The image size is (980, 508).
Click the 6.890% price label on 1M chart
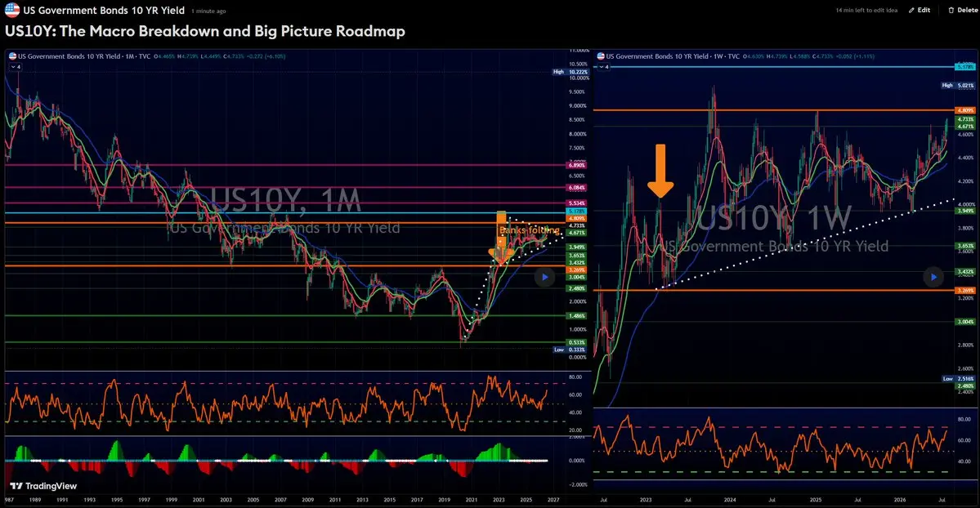tap(576, 165)
